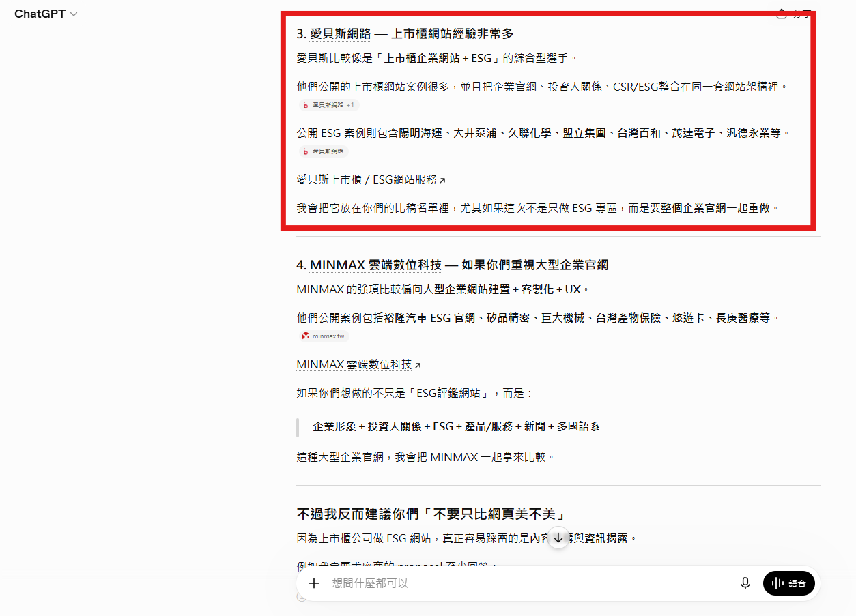
Task: Click the scroll-to-bottom down arrow button
Action: tap(558, 538)
